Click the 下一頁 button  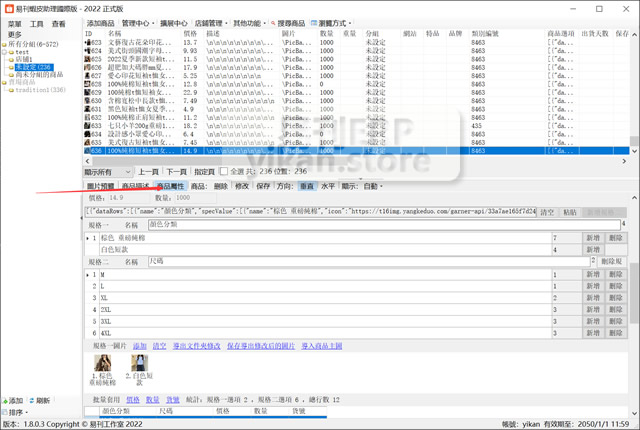click(x=175, y=172)
